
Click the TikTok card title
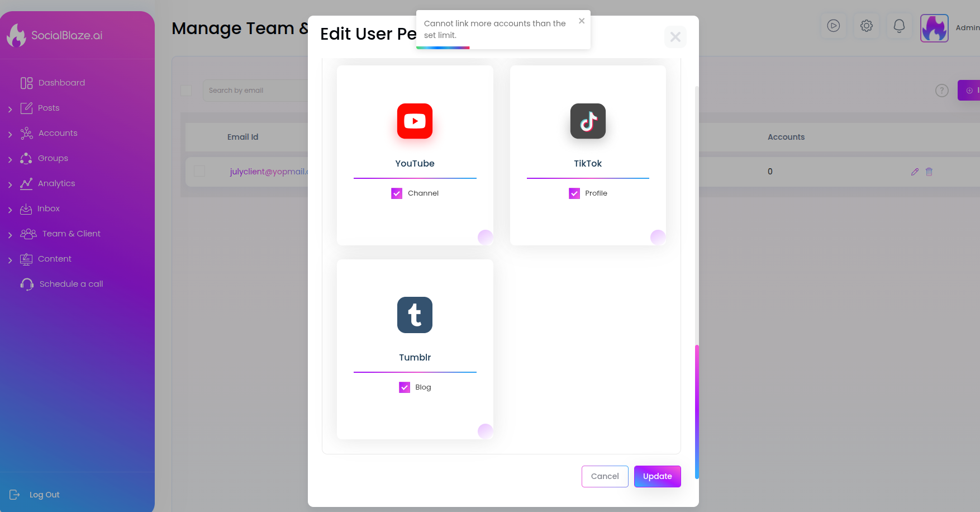pos(588,163)
